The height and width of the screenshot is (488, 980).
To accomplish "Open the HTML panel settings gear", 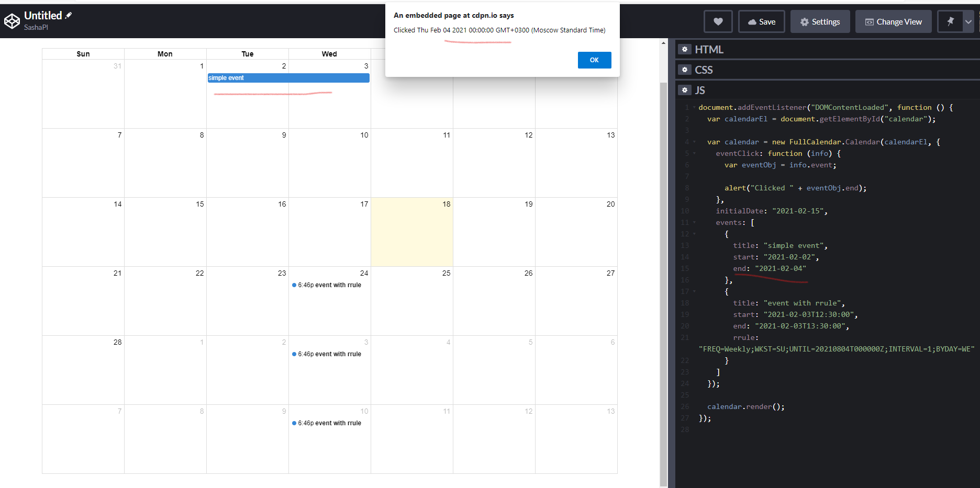I will coord(685,49).
